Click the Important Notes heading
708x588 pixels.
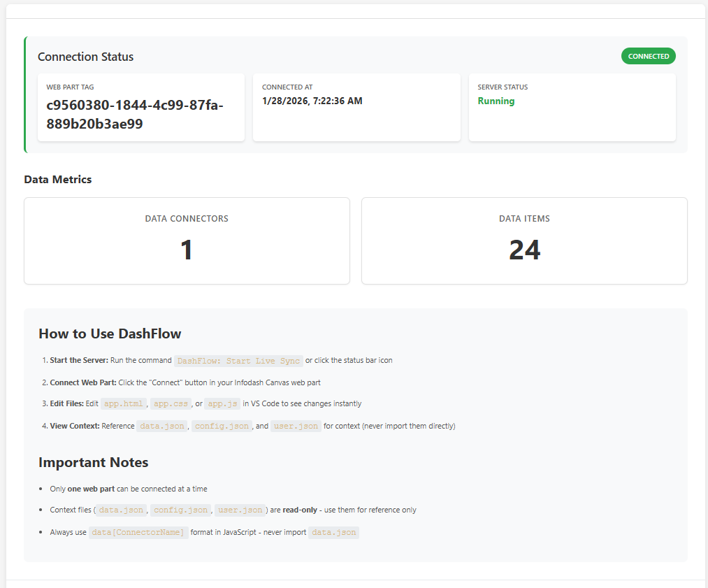[x=94, y=462]
